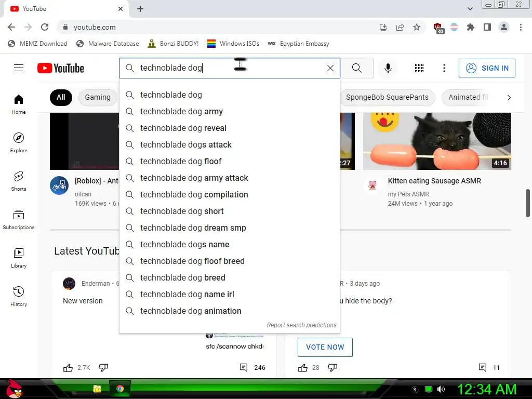Viewport: 532px width, 399px height.
Task: Open the extensions puzzle icon
Action: [x=471, y=27]
